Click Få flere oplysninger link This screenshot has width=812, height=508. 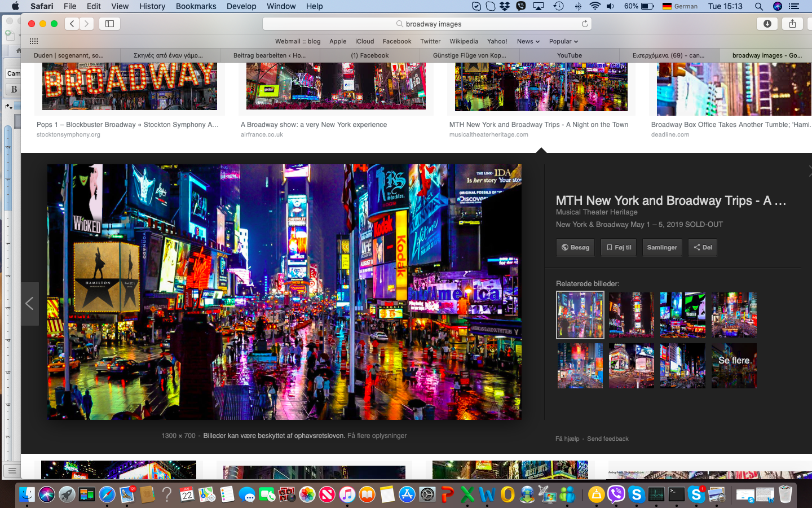point(377,436)
